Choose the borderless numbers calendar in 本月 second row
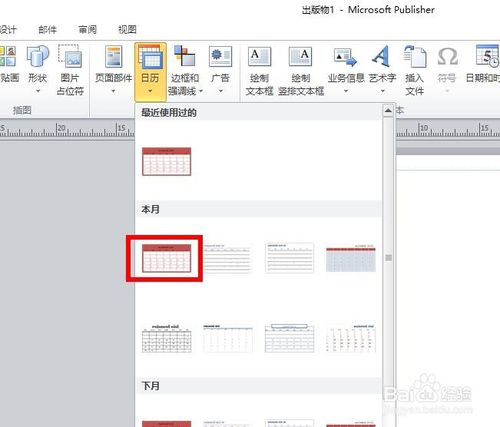The image size is (500, 427). click(x=351, y=338)
